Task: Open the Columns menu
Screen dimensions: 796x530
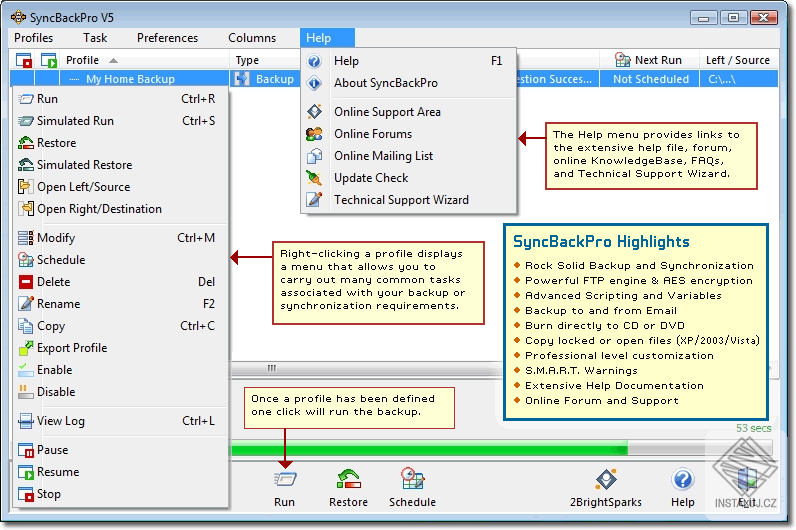Action: pos(252,38)
